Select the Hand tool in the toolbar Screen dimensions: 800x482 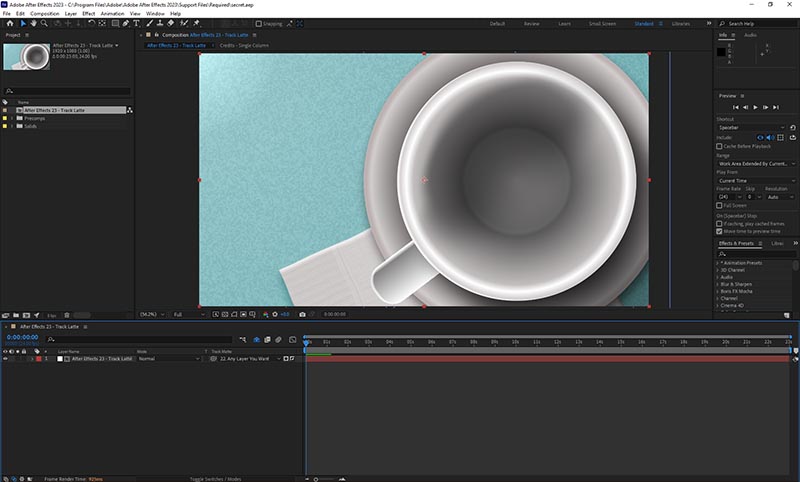32,23
